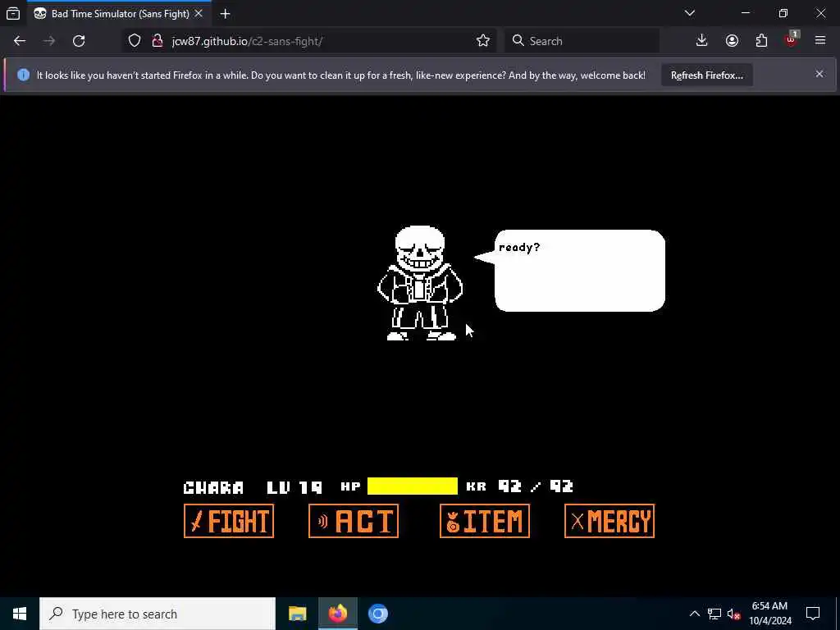Go back with the browser back arrow
840x630 pixels.
point(20,41)
